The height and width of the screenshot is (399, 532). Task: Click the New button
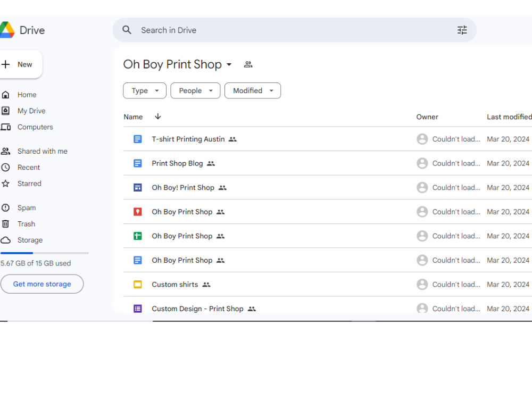coord(20,64)
